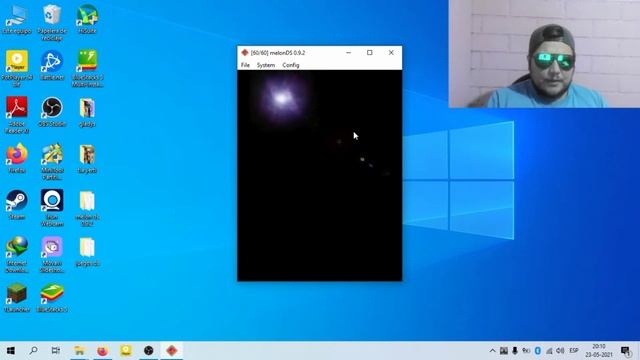Select the TLauncher Minecraft block icon
640x360 pixels.
point(17,298)
